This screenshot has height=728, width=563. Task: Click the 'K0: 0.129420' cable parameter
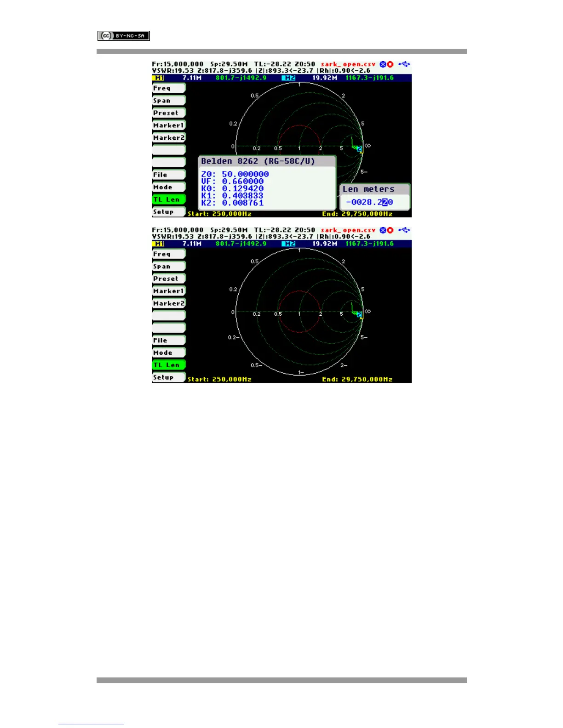(232, 188)
